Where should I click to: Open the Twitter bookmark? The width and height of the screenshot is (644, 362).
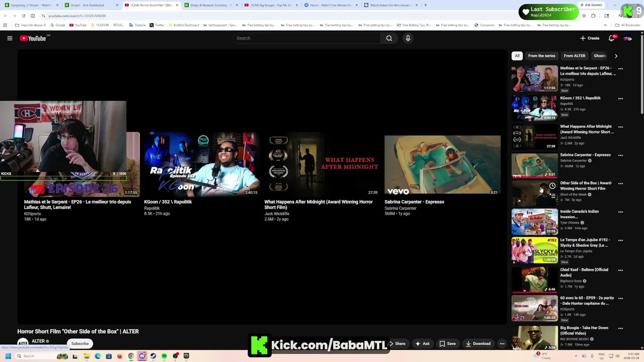pos(157,25)
